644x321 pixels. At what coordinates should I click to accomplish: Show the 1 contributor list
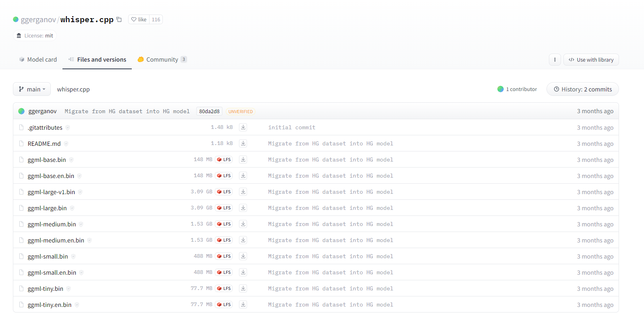[x=517, y=89]
